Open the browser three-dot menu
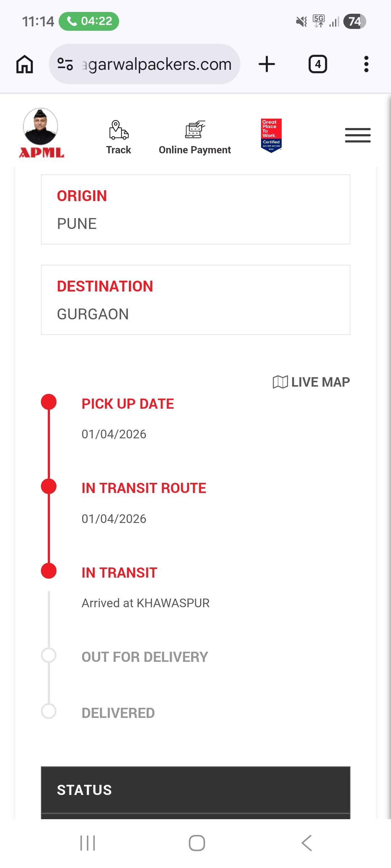 (x=366, y=64)
